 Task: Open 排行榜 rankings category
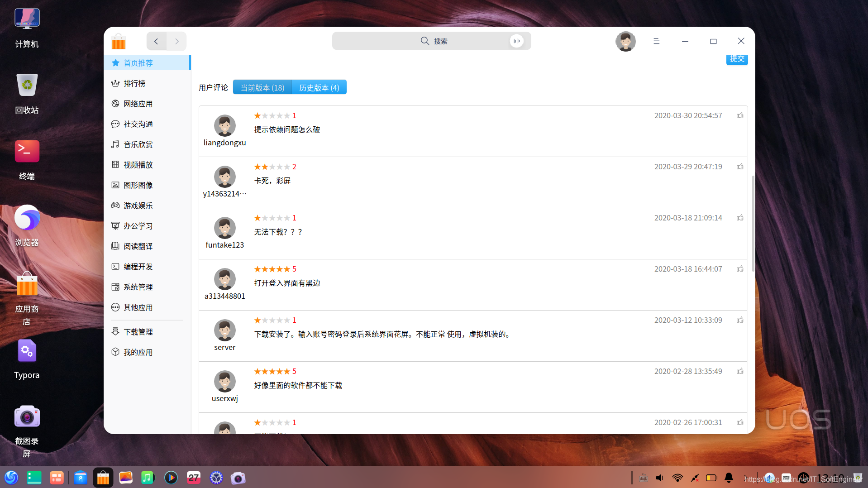point(147,83)
